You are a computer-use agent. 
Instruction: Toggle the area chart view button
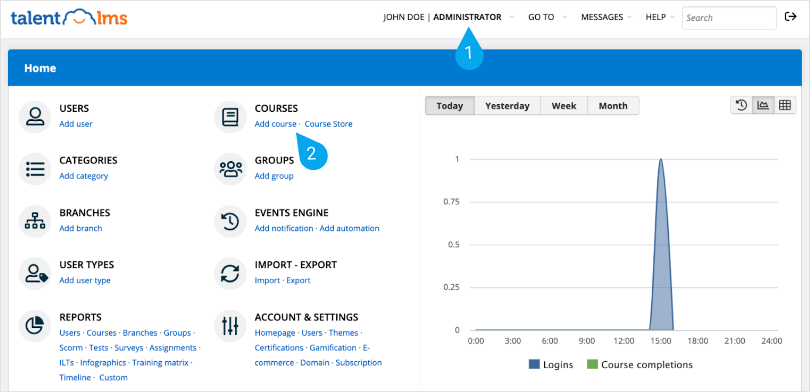click(x=763, y=105)
